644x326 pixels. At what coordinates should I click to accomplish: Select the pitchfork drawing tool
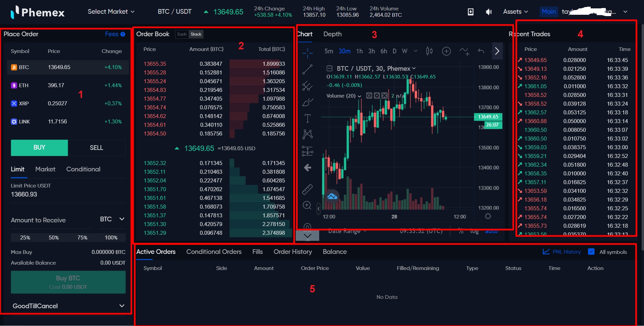pyautogui.click(x=307, y=86)
